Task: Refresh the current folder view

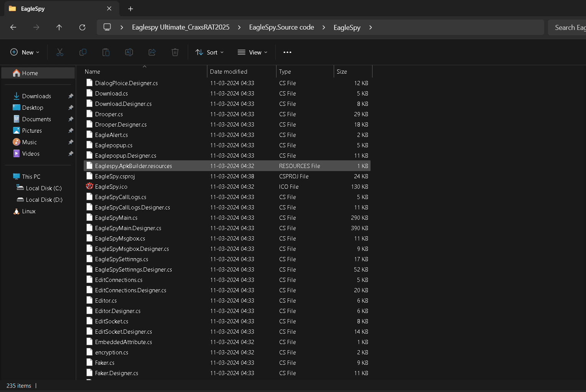Action: click(82, 27)
